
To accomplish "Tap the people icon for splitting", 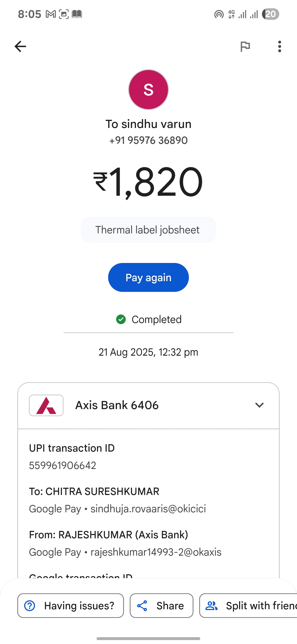I will click(x=211, y=606).
